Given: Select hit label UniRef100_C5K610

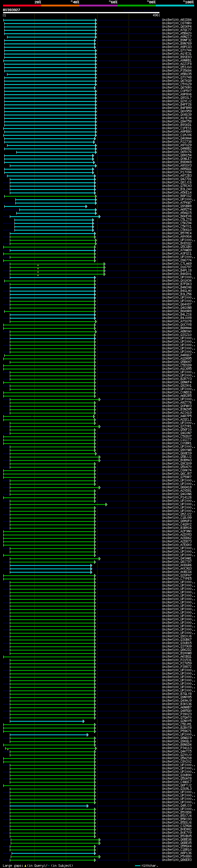Looking at the screenshot, I should pos(177,230).
